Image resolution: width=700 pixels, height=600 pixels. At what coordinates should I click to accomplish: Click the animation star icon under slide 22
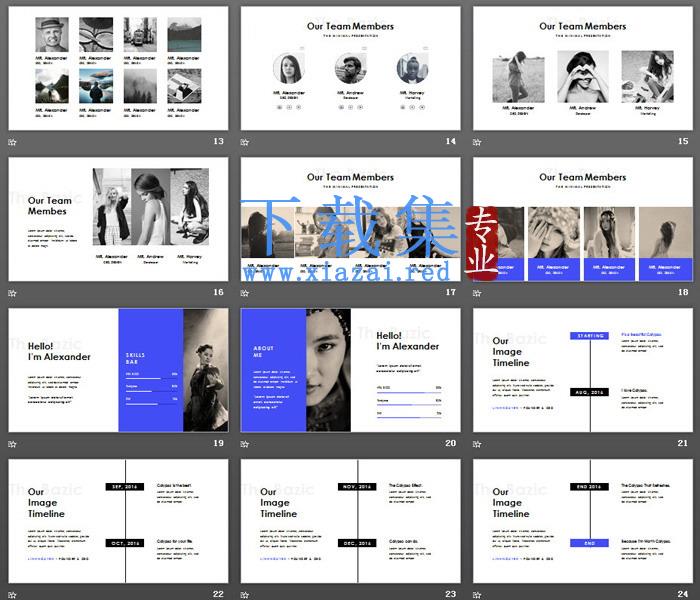click(x=12, y=595)
